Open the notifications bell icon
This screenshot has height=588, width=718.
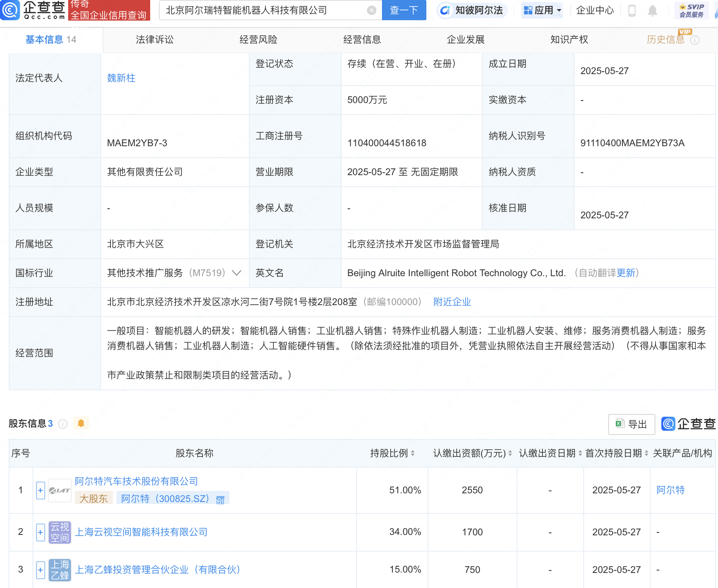(652, 11)
